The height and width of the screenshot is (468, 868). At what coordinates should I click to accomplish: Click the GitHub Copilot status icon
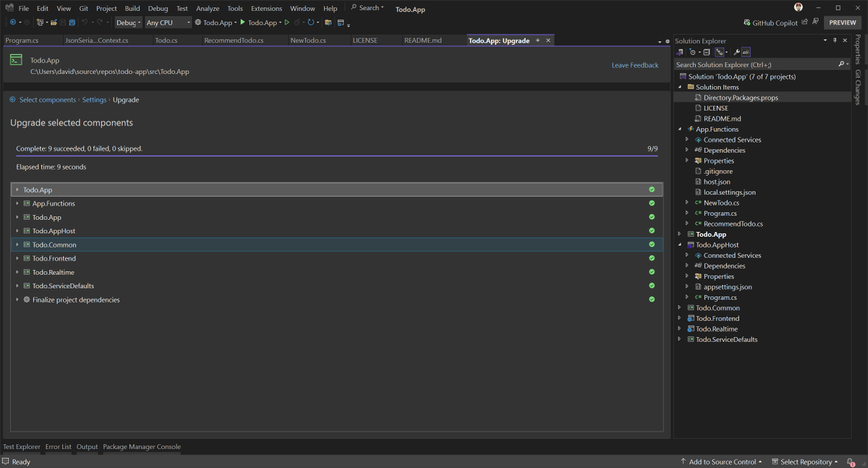click(746, 22)
